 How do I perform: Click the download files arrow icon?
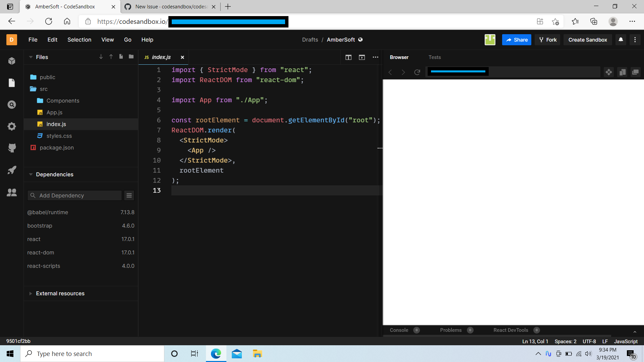101,57
